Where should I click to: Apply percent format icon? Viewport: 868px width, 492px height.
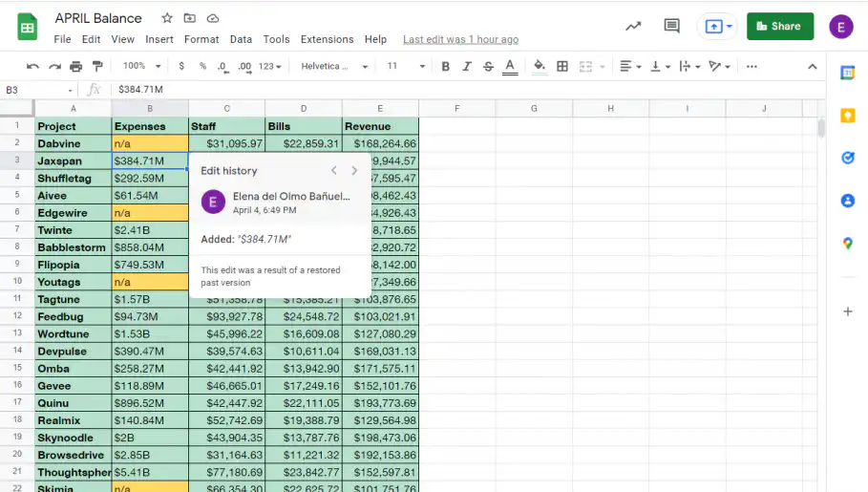pyautogui.click(x=202, y=66)
